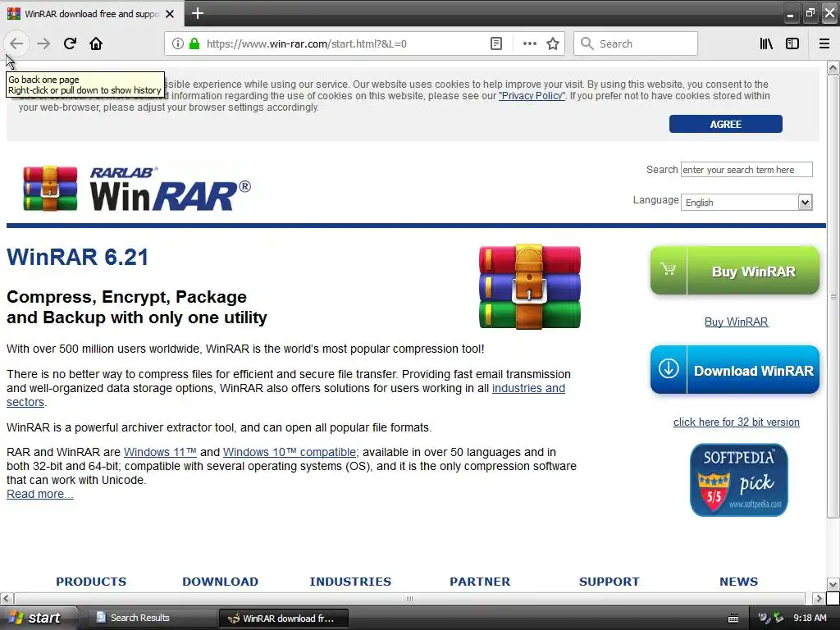Open page actions three-dots menu
The height and width of the screenshot is (630, 840).
[529, 43]
